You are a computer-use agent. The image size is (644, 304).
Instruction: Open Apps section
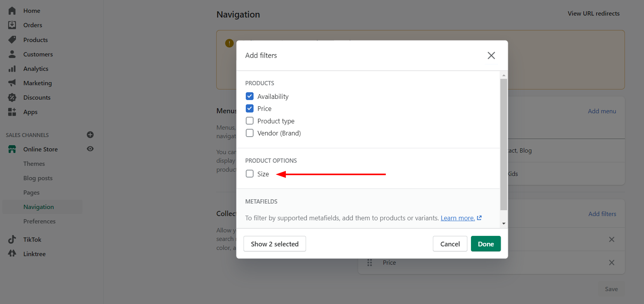click(x=30, y=112)
